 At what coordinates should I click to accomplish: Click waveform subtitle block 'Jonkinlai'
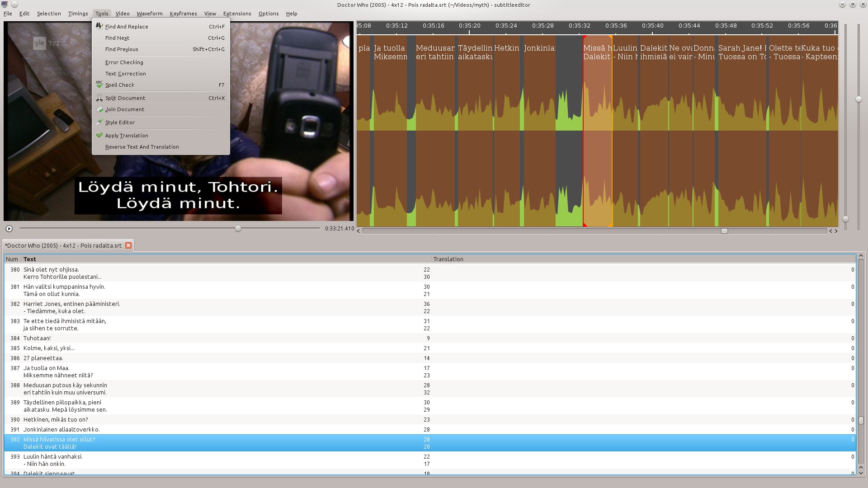tap(539, 131)
